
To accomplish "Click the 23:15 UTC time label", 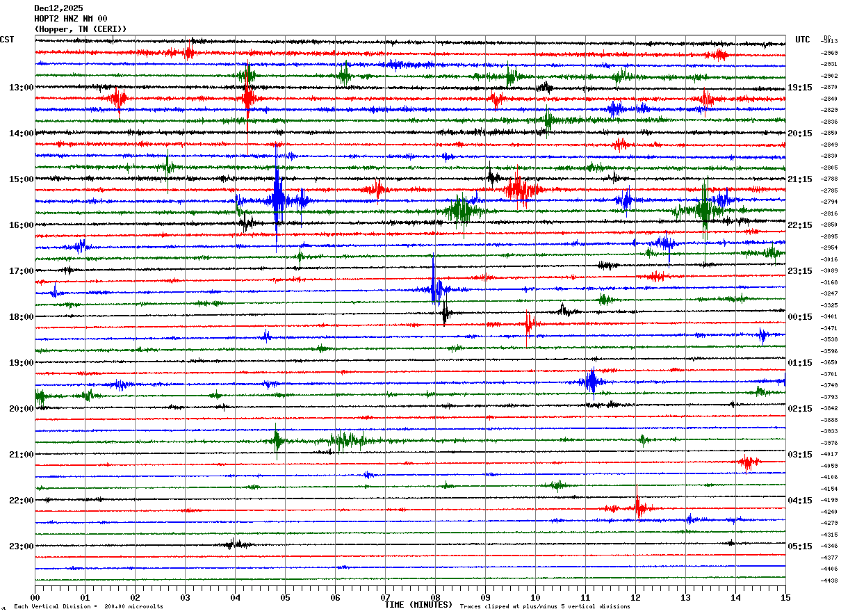I will (x=800, y=271).
